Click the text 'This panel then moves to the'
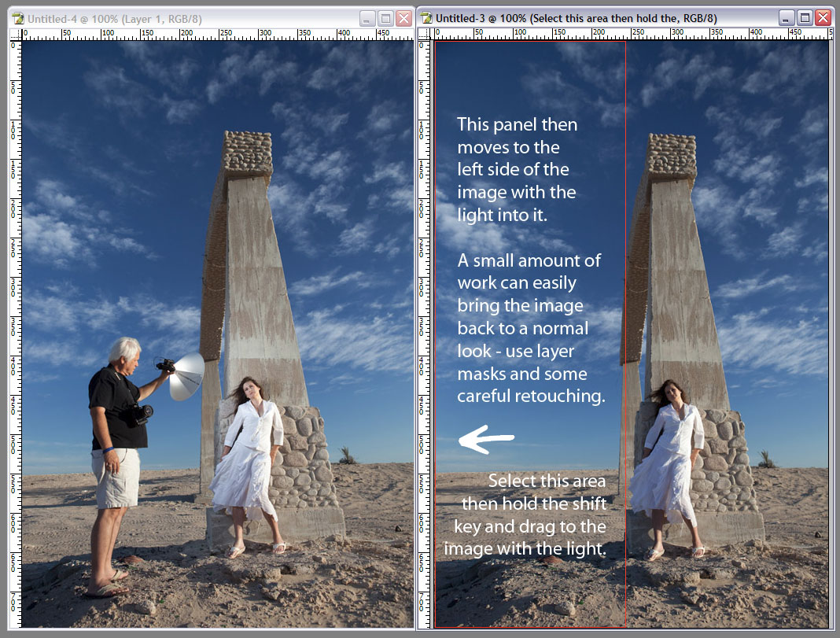Image resolution: width=840 pixels, height=638 pixels. click(x=517, y=135)
